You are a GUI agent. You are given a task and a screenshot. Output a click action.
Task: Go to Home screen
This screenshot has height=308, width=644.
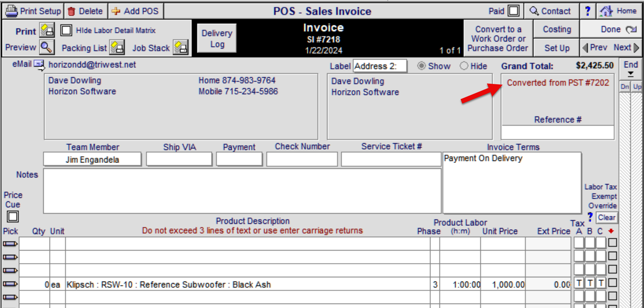click(619, 11)
